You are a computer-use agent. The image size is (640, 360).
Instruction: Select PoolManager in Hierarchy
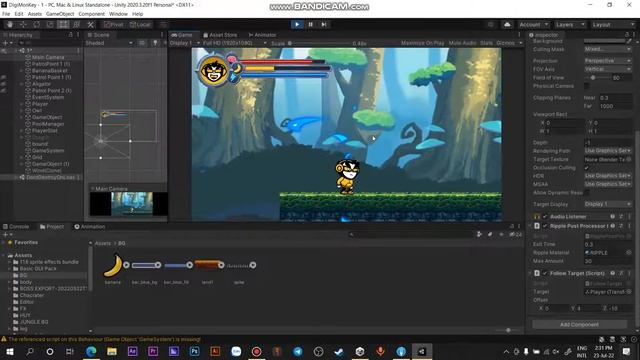coord(48,124)
